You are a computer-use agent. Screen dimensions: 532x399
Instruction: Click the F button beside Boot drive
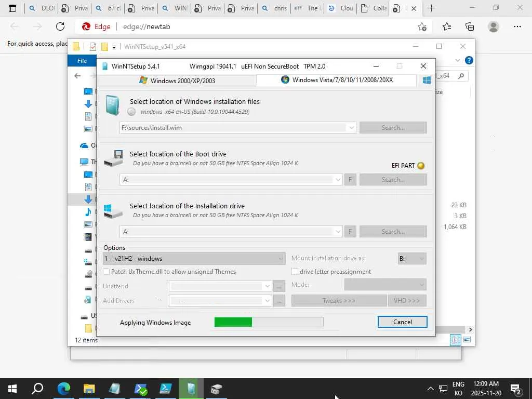[350, 179]
